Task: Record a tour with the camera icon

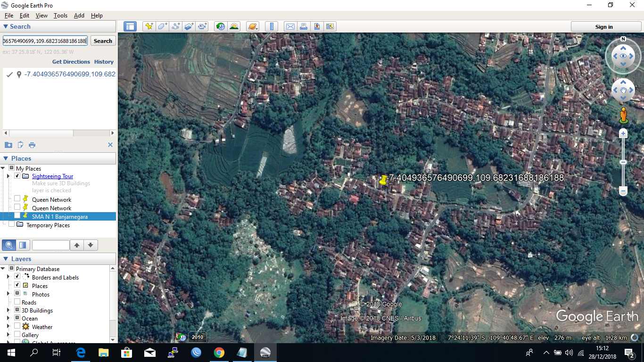Action: 202,26
